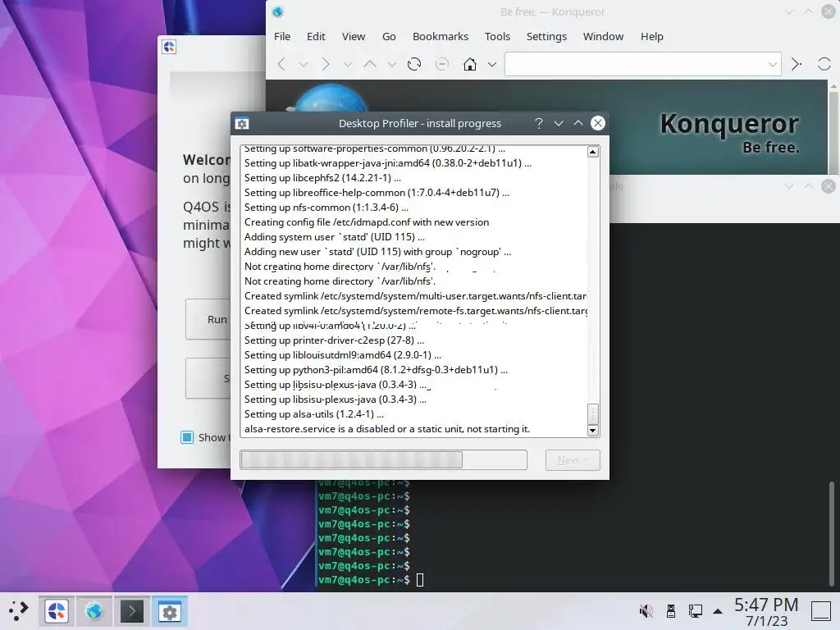Click the Next button in installer

[x=573, y=460]
